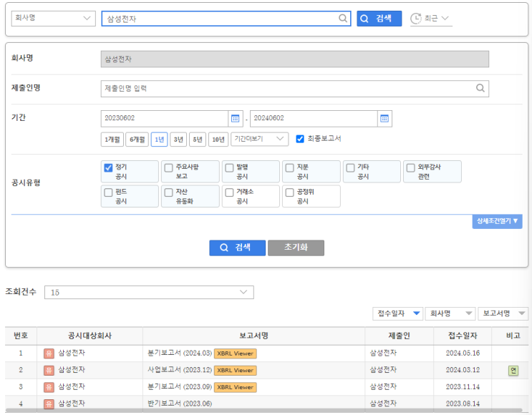
Task: Click the 유 market badge in row 1
Action: (x=49, y=353)
